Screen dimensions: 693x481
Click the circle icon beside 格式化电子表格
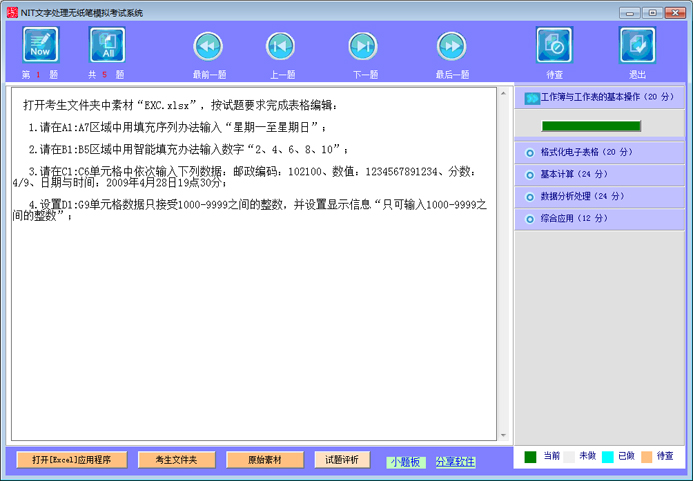[529, 153]
